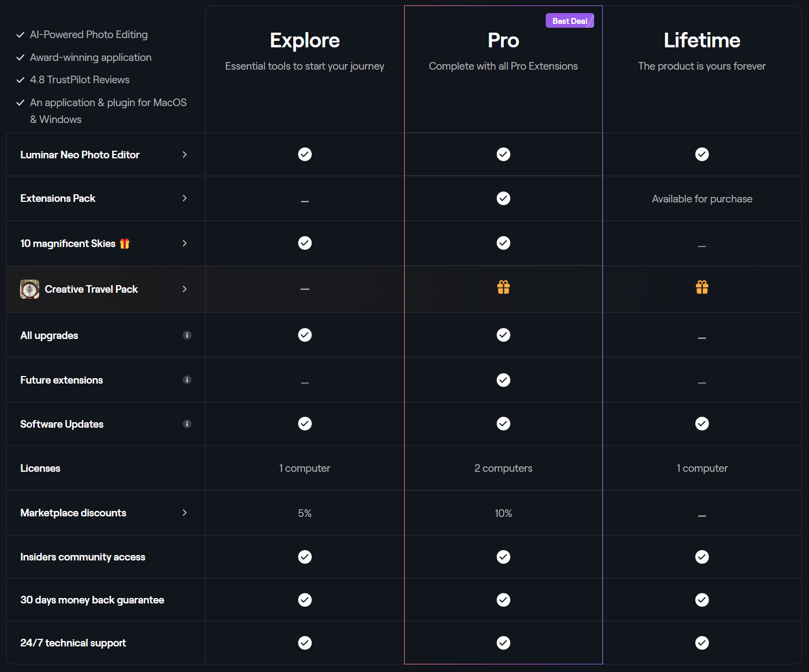Click Pro checkmark in Extensions Pack row
Screen dimensions: 809x672
point(503,199)
